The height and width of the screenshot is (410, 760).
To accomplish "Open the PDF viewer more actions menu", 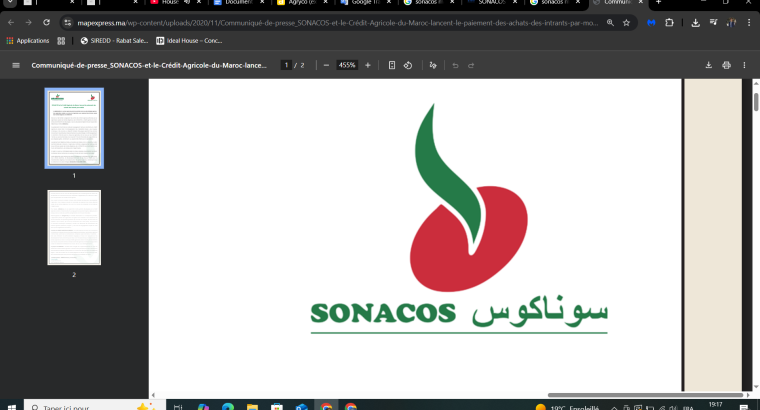I will [x=744, y=65].
